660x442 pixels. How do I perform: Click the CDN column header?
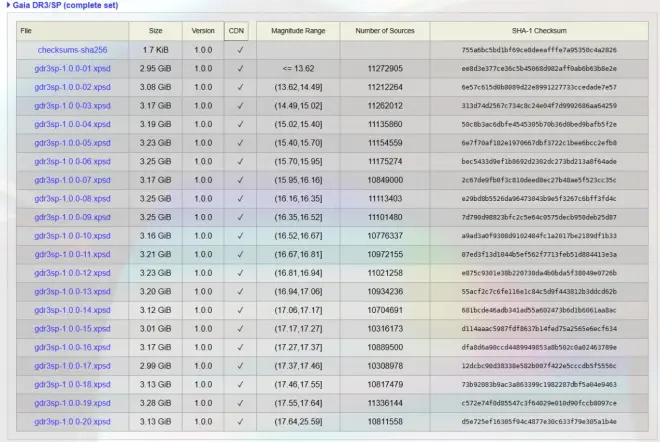click(236, 31)
